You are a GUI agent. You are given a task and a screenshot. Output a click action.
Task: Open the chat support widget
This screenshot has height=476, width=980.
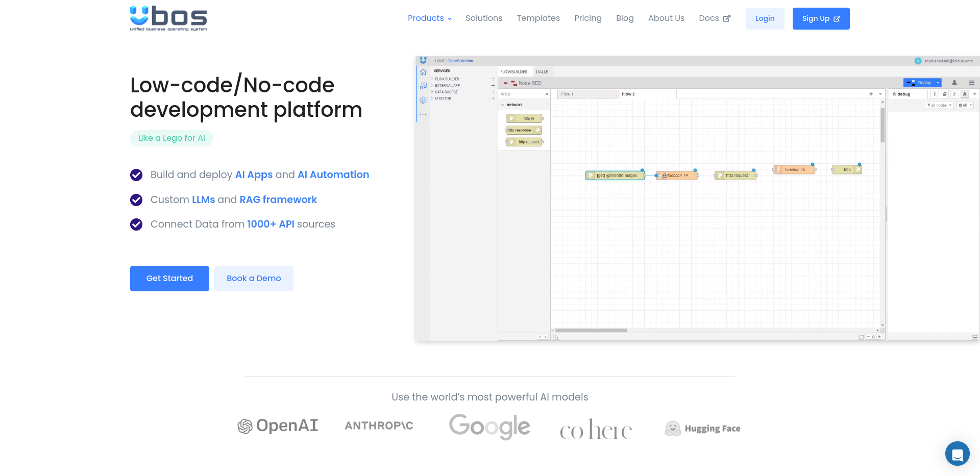[957, 454]
